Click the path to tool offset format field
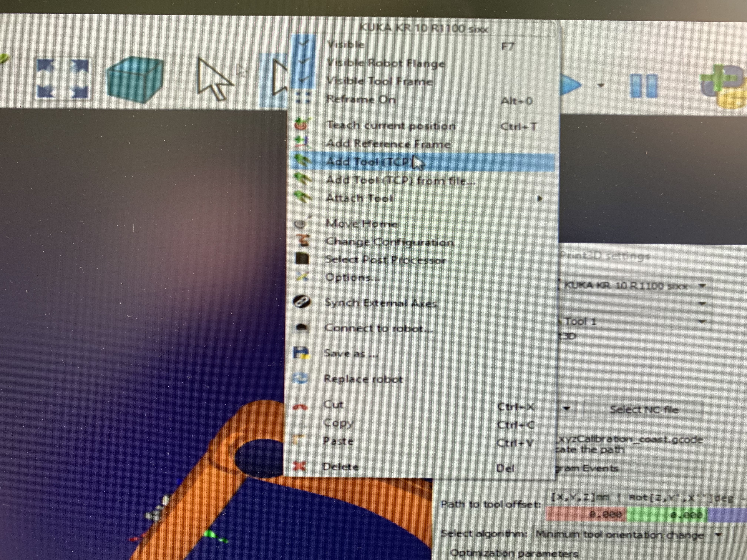 click(x=646, y=498)
